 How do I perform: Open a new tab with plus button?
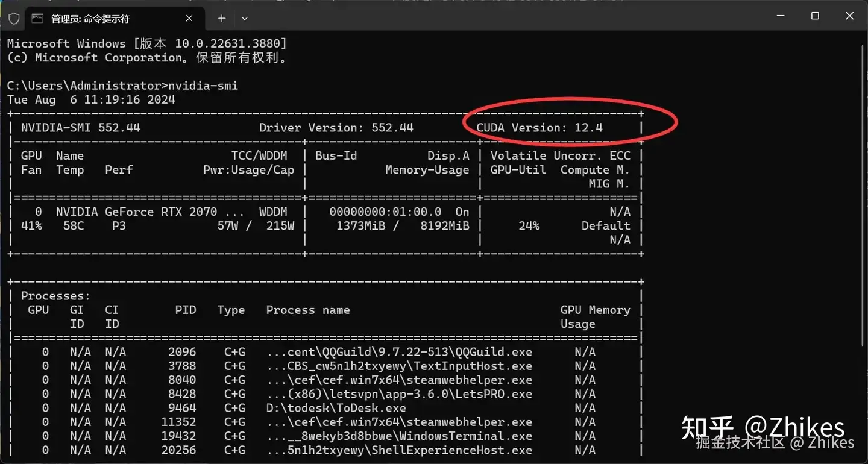pyautogui.click(x=222, y=18)
